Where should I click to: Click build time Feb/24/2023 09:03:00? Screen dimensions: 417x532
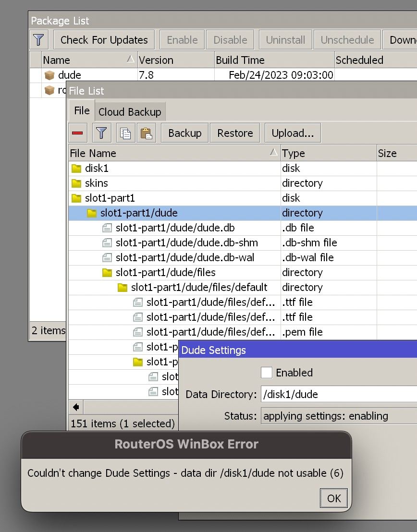point(281,75)
